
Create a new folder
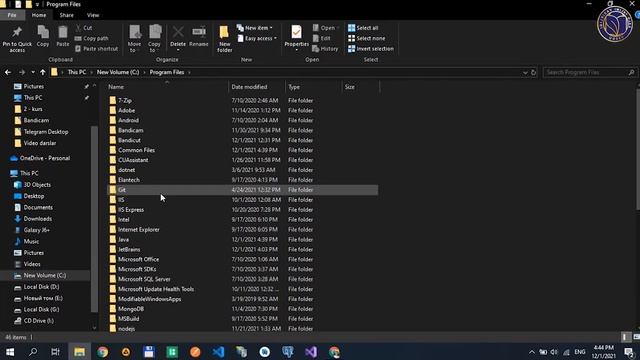pyautogui.click(x=224, y=39)
